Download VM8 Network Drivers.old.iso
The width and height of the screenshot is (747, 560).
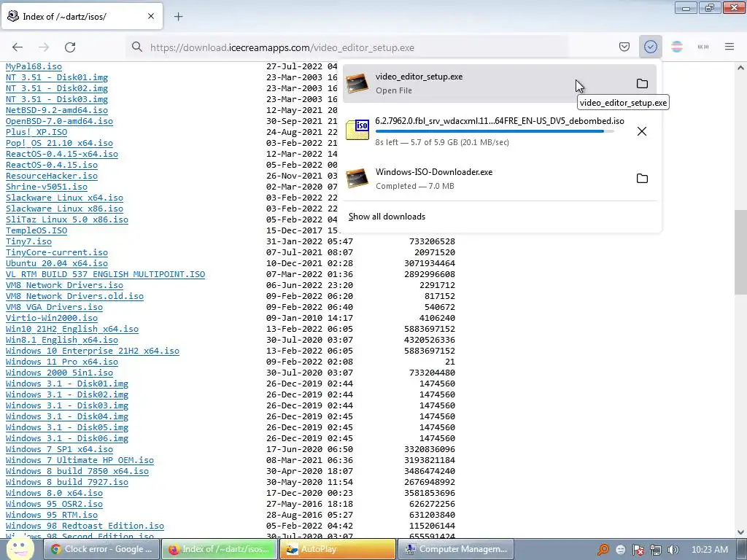click(x=74, y=297)
